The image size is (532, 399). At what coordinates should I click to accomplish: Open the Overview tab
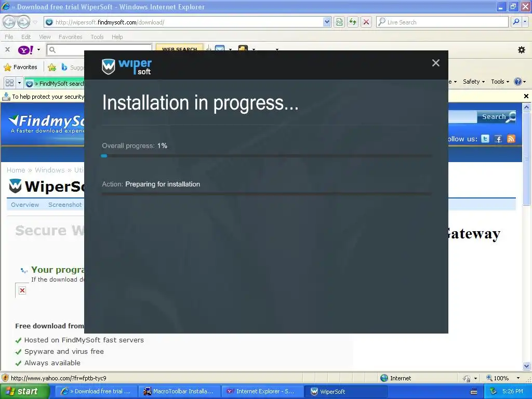click(25, 205)
